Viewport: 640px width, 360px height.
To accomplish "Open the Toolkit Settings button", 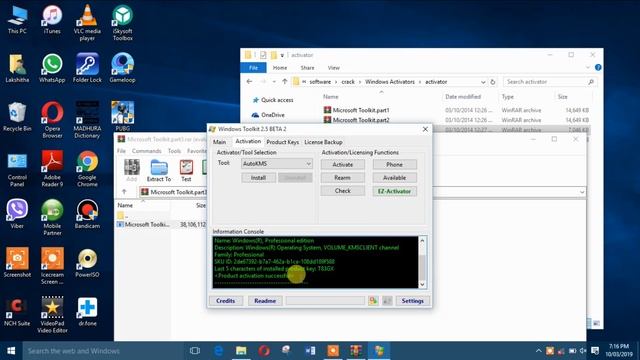I will (412, 301).
